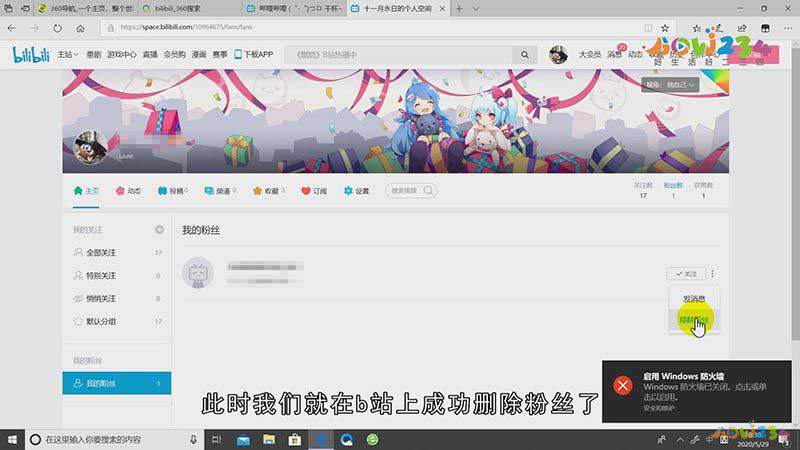Switch to the 哔哩哔哩 browser tab
The width and height of the screenshot is (800, 450).
(293, 9)
